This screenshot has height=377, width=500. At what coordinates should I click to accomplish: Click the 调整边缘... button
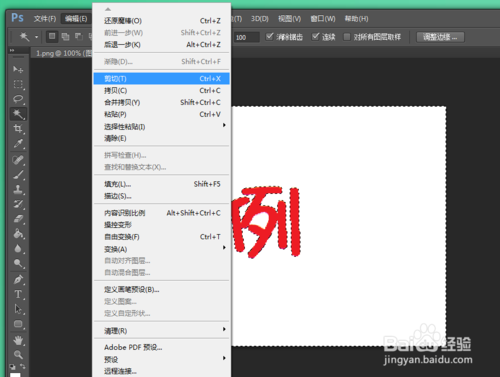click(440, 37)
